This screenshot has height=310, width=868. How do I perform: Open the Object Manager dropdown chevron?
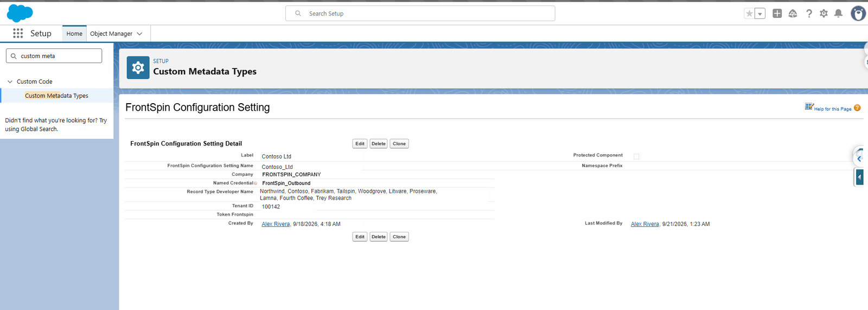coord(139,34)
